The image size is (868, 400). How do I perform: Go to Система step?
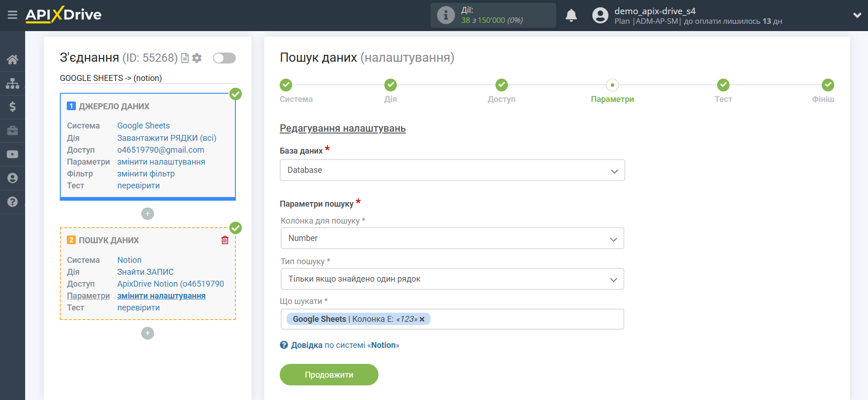tap(286, 85)
